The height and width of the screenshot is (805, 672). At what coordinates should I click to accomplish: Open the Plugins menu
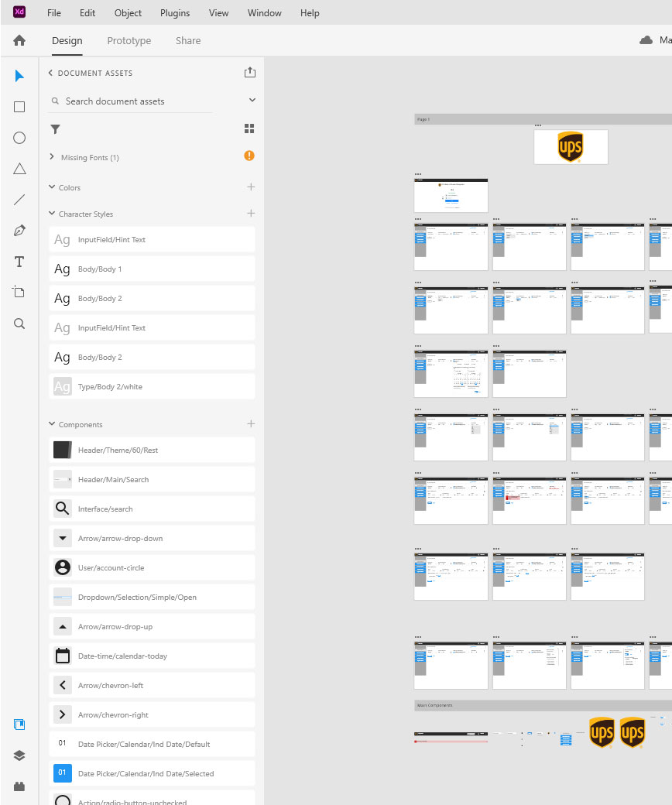[x=175, y=13]
